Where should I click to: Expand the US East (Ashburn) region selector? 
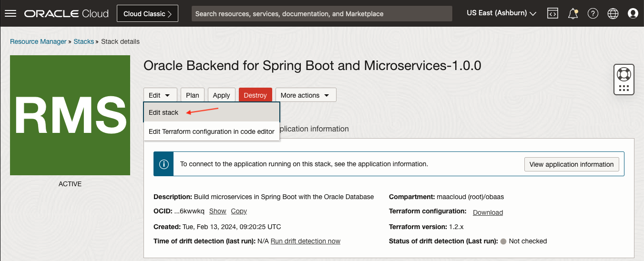[501, 13]
